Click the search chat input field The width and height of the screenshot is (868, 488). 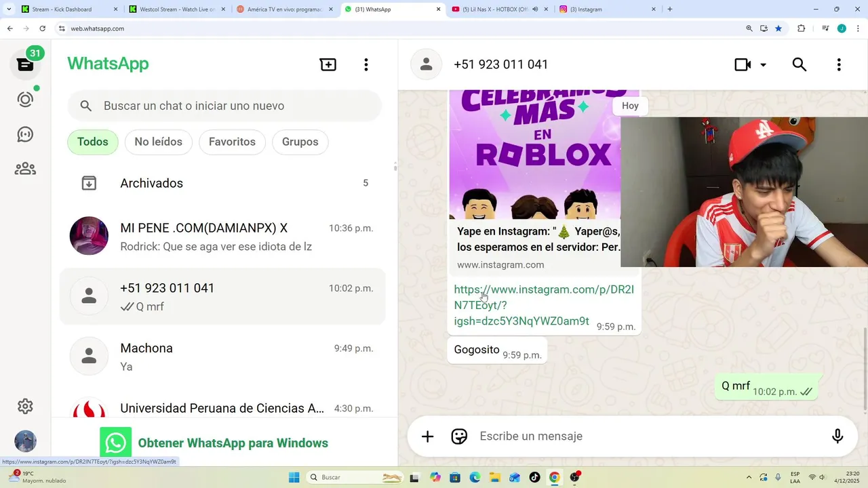[224, 106]
